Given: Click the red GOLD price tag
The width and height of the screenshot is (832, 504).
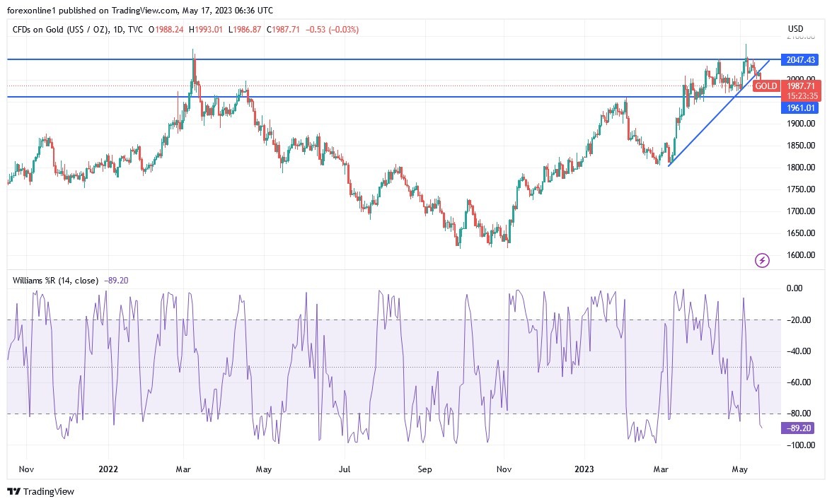Looking at the screenshot, I should [765, 86].
